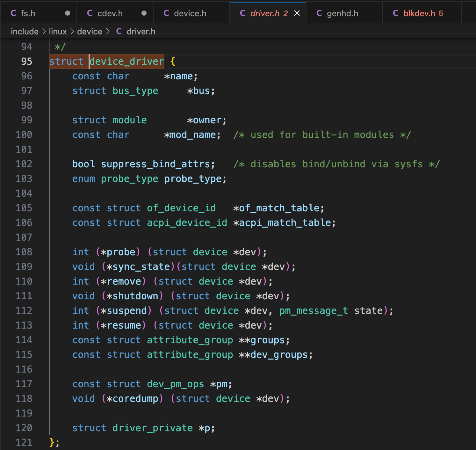The image size is (476, 450).
Task: Click the C file icon on the driver.h tab
Action: coord(243,13)
